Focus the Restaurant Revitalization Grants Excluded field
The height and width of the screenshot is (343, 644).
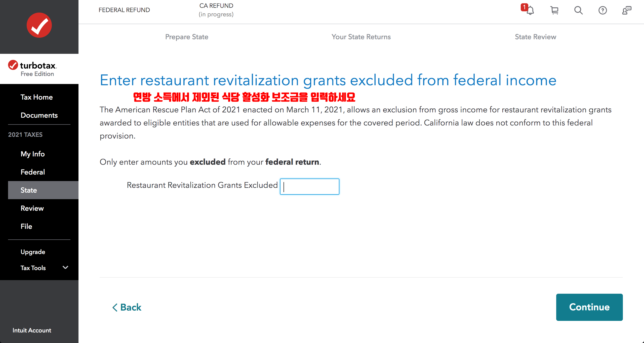309,187
